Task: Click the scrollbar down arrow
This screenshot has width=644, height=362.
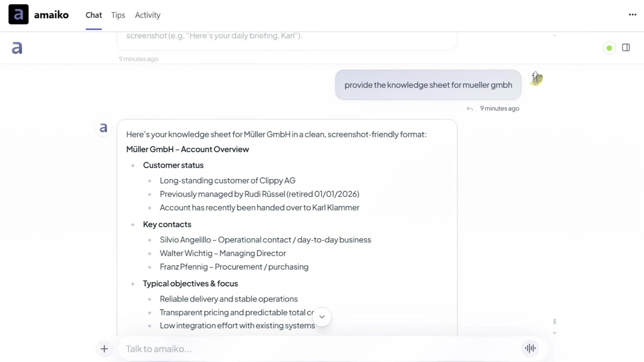Action: point(554,333)
